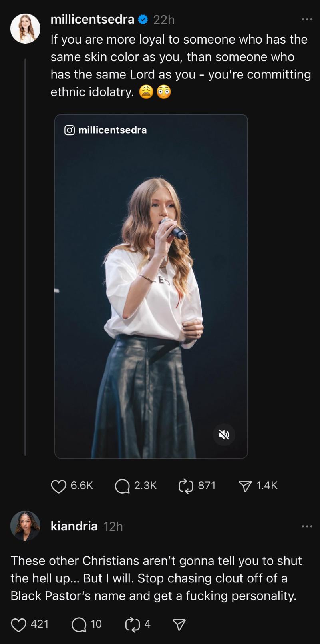Open replies on millicentsedra's post

point(122,486)
